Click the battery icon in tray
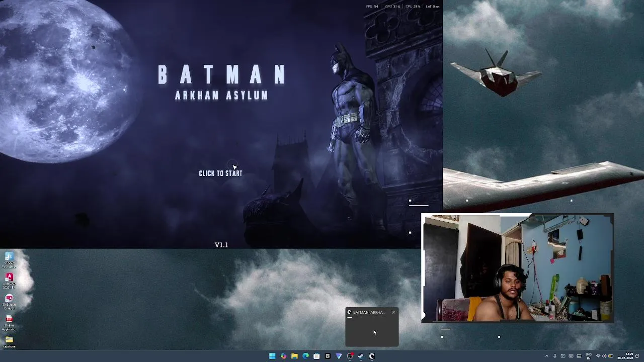The height and width of the screenshot is (362, 644). tap(611, 356)
